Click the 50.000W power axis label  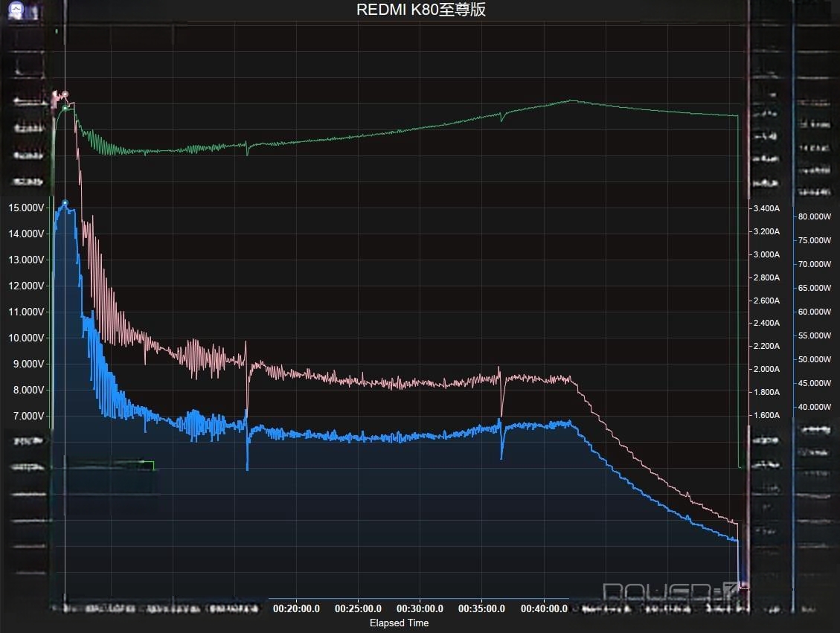[815, 359]
